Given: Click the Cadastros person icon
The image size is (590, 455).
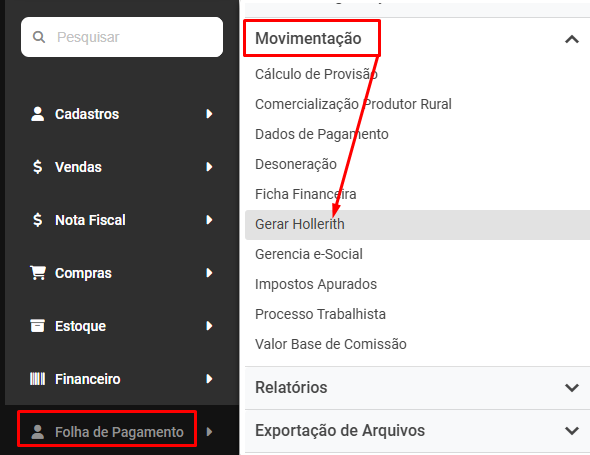Looking at the screenshot, I should (38, 114).
